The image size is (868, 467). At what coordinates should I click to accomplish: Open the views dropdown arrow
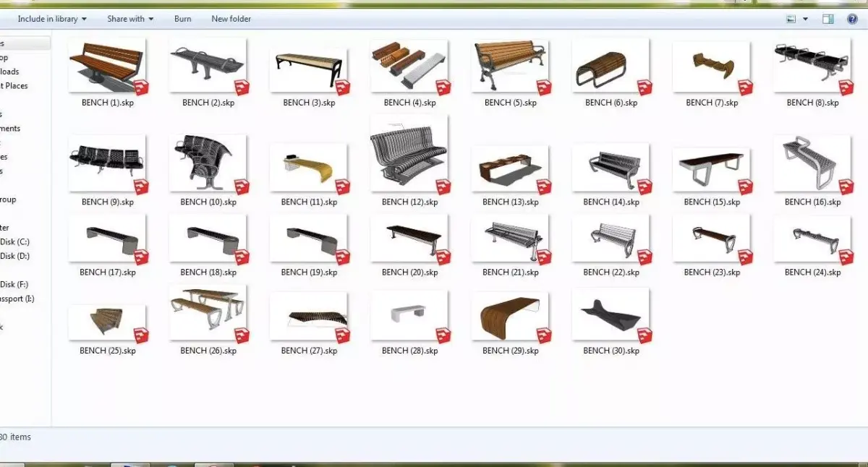[804, 19]
